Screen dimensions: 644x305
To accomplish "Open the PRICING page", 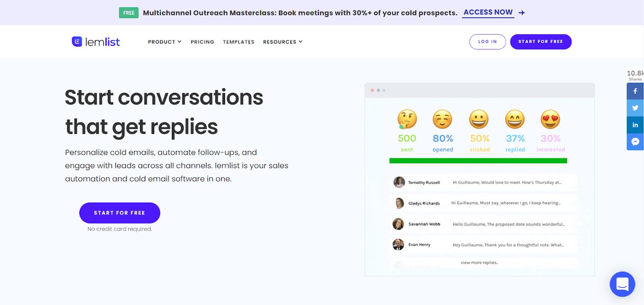I will tap(202, 42).
